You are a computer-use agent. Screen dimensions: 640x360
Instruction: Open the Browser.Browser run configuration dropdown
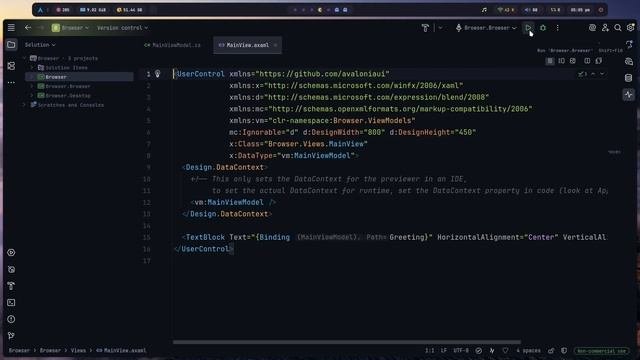[x=486, y=28]
